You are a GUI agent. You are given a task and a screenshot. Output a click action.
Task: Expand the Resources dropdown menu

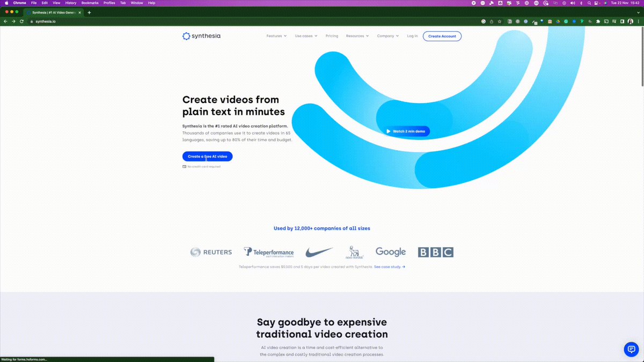coord(357,36)
